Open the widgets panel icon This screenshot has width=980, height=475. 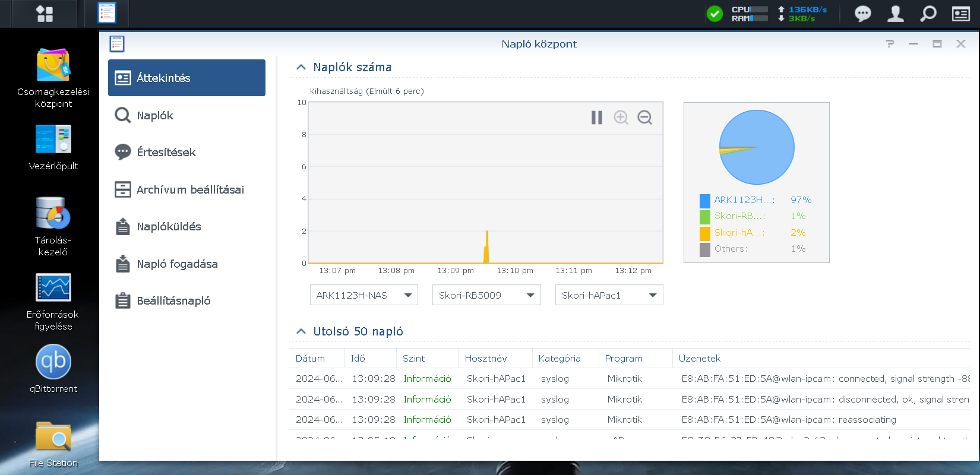960,14
